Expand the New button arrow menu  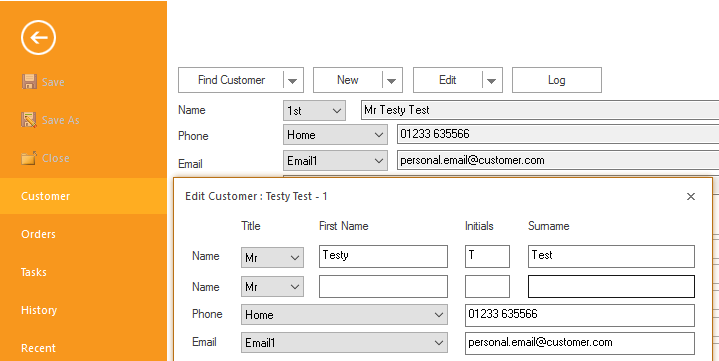392,81
